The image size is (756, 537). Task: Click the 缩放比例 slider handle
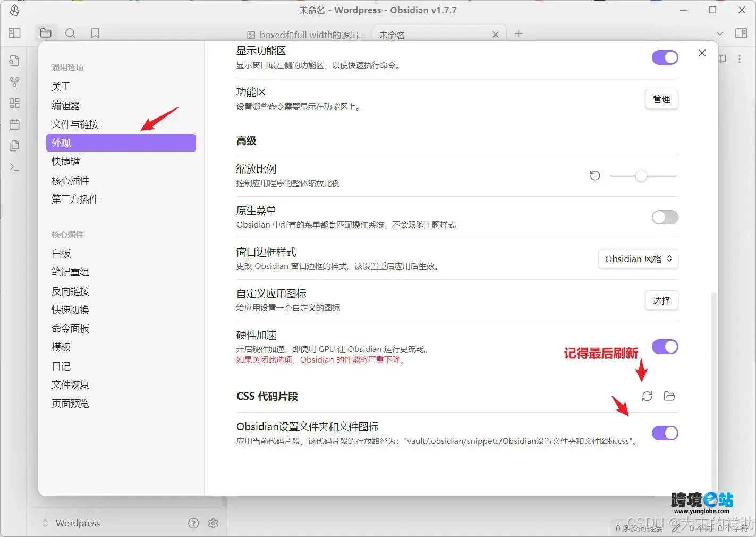coord(641,175)
